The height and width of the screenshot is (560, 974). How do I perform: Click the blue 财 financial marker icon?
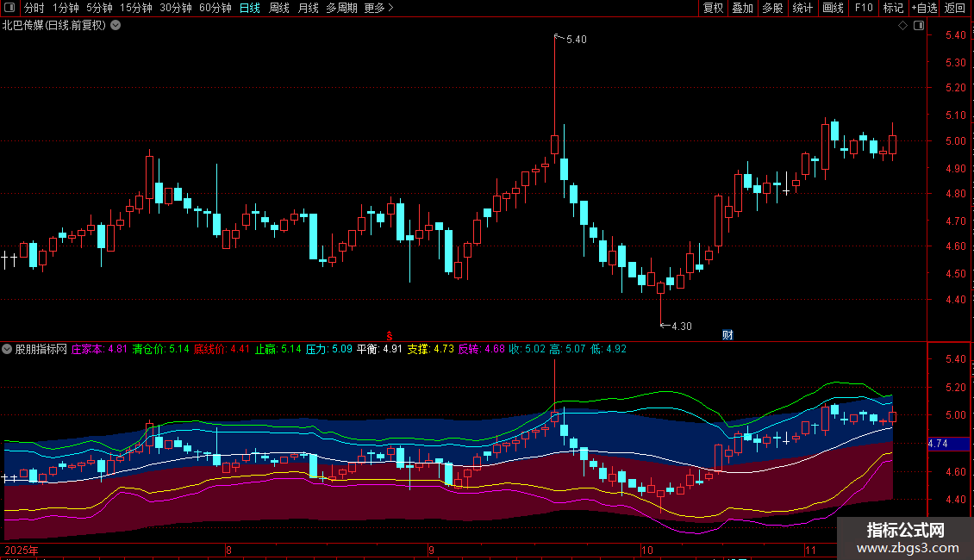[727, 335]
